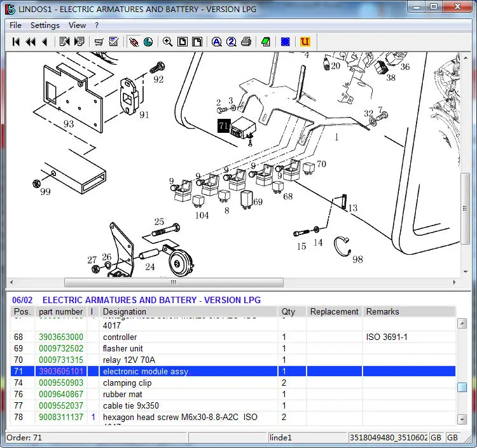
Task: Print using the printer icon
Action: tap(245, 42)
